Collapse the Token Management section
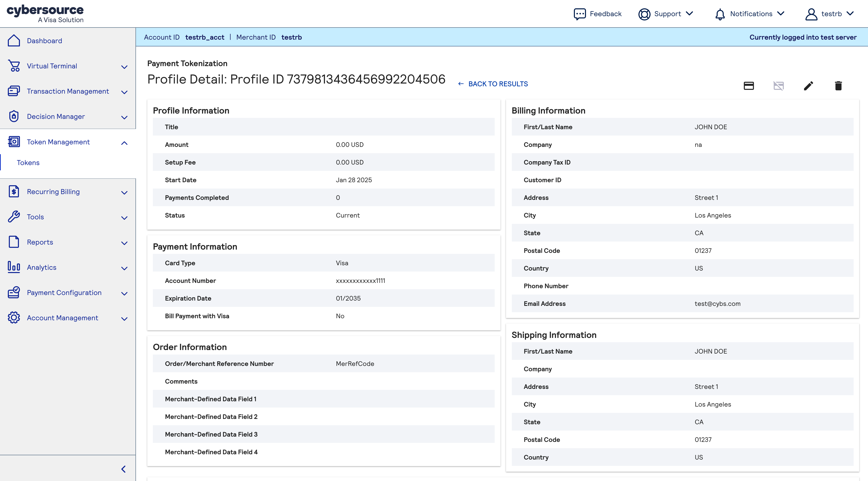868x481 pixels. coord(124,143)
